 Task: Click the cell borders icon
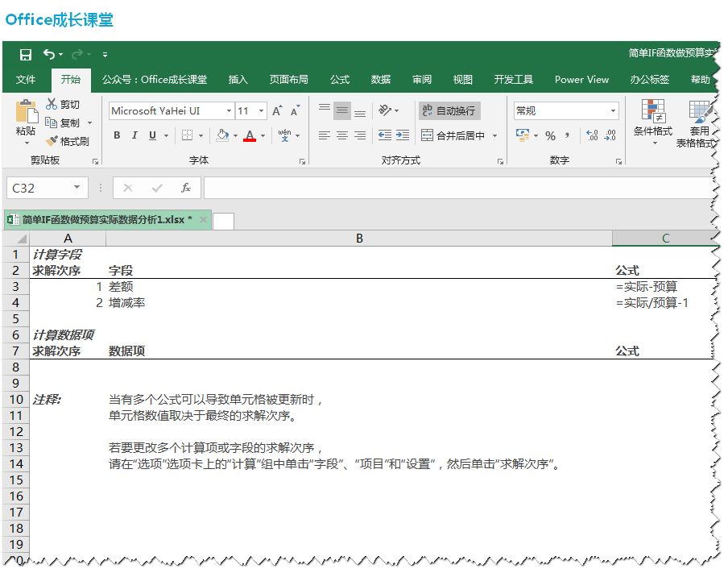click(x=187, y=135)
